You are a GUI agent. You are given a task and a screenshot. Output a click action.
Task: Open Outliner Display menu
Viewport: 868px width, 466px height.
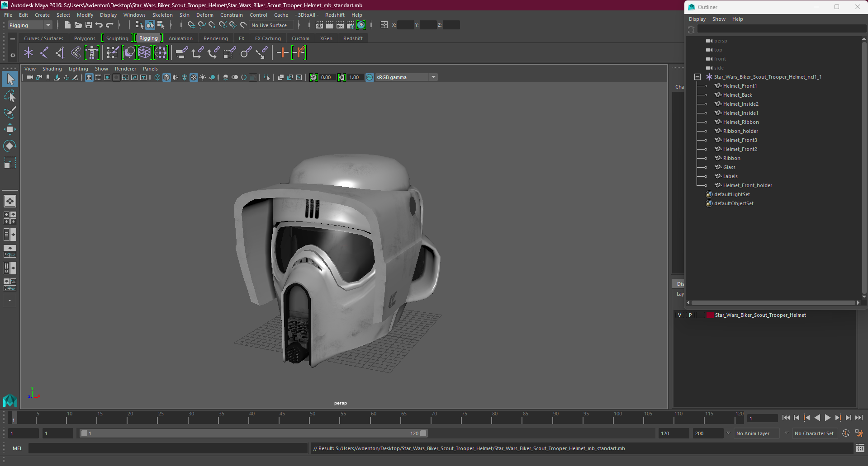697,19
